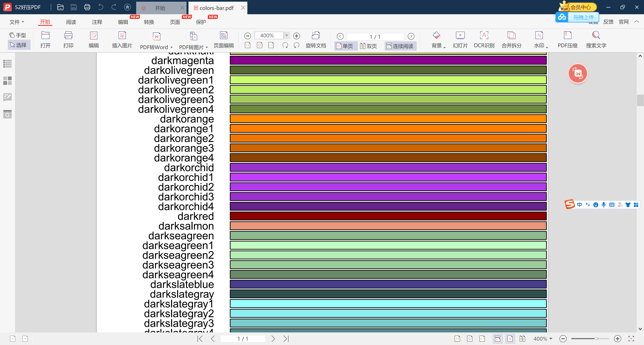Screen dimensions: 644x345
Task: Expand the PDF转Word dropdown arrow
Action: [172, 47]
